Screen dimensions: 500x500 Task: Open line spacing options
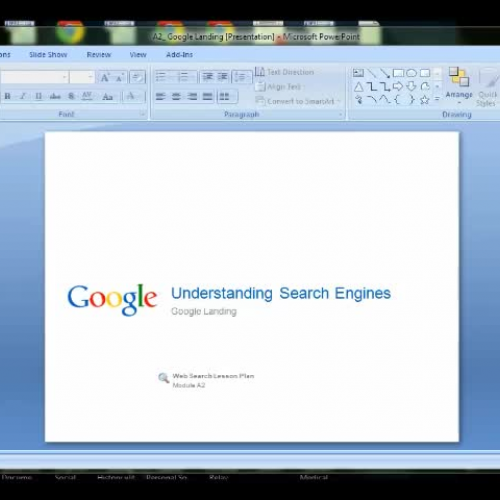click(241, 77)
